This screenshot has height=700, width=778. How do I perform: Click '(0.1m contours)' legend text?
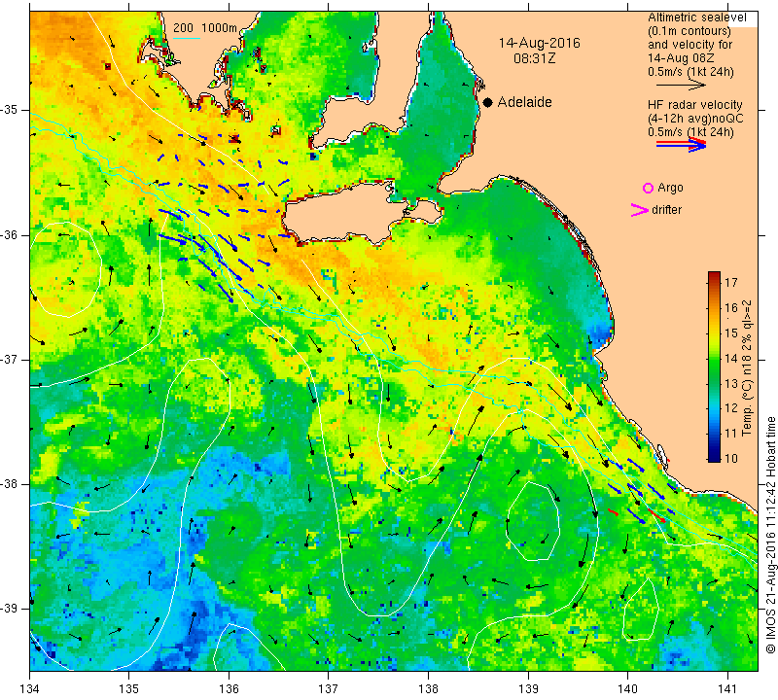tap(689, 31)
